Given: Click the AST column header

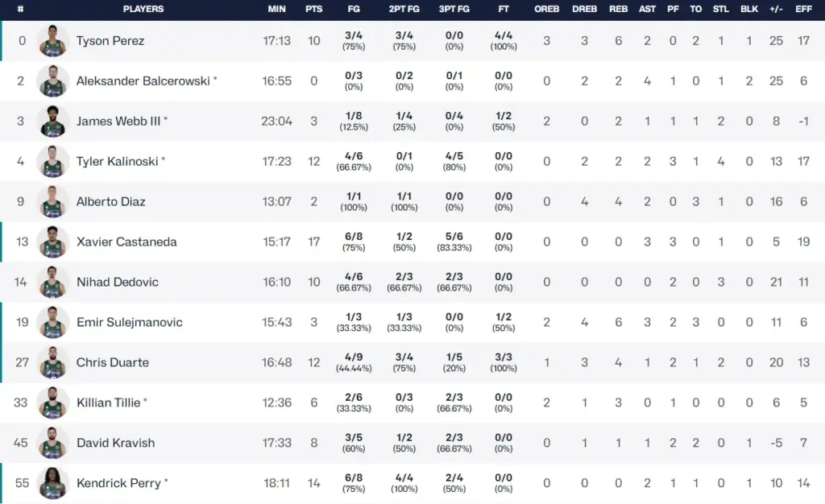Looking at the screenshot, I should 647,9.
